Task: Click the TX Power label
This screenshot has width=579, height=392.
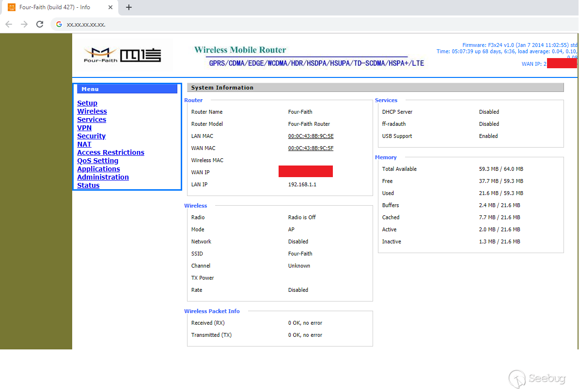Action: point(203,278)
